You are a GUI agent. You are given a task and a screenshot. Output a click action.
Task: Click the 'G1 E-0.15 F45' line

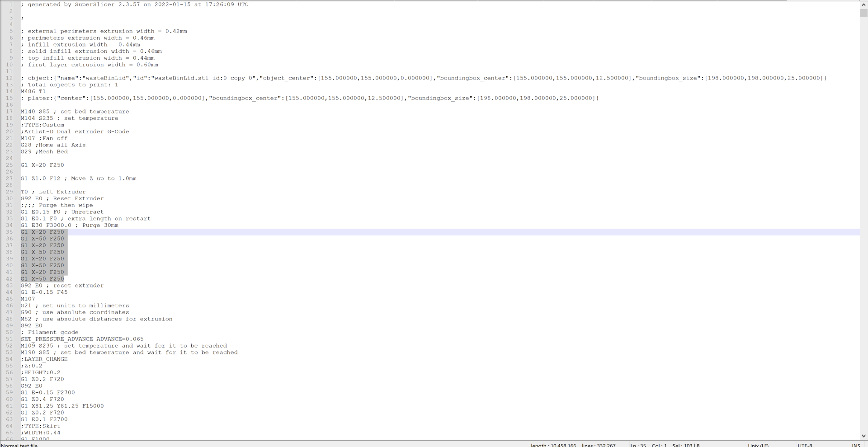(x=44, y=292)
